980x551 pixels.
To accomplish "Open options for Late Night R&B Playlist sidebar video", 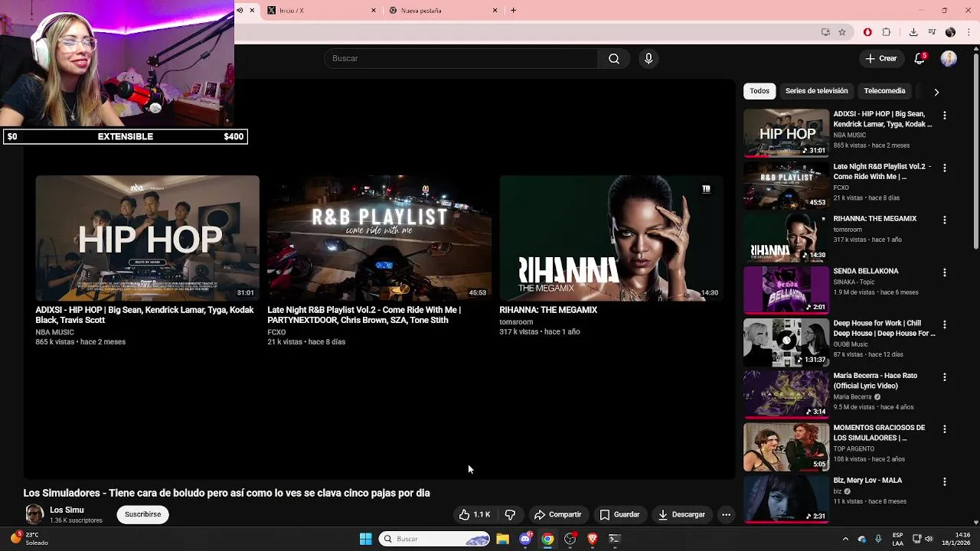I will (944, 168).
